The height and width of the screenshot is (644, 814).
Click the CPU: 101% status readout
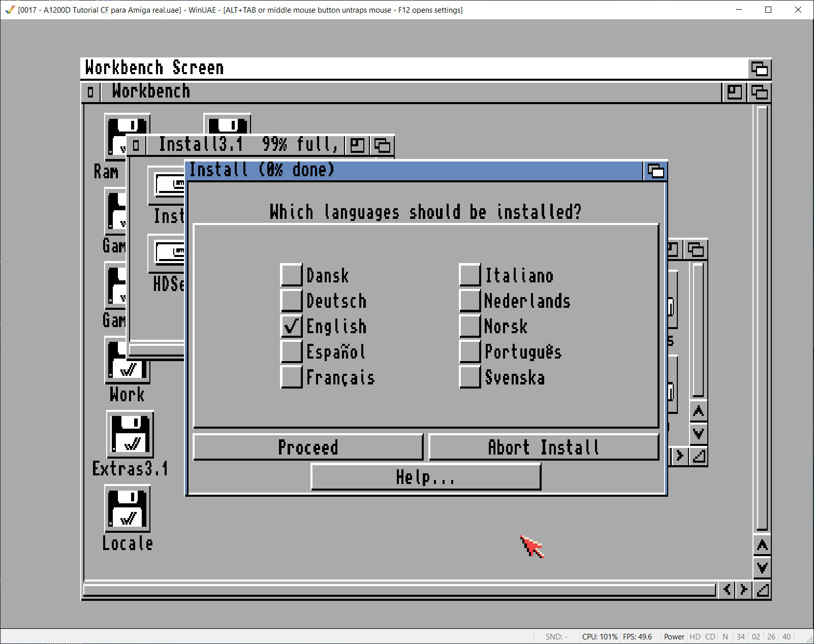tap(600, 637)
